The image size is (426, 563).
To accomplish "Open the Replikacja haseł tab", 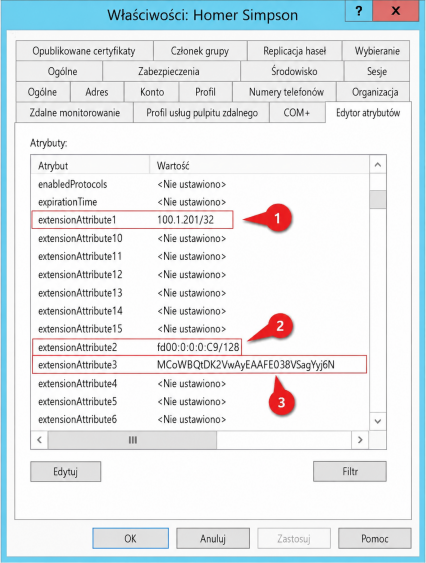I will coord(295,51).
